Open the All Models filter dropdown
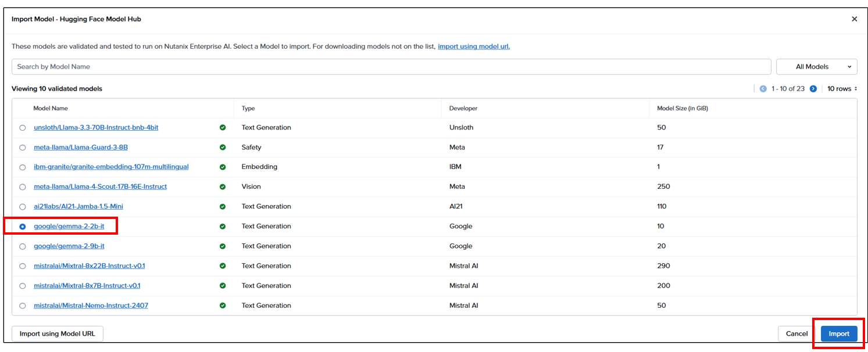868x352 pixels. point(816,67)
